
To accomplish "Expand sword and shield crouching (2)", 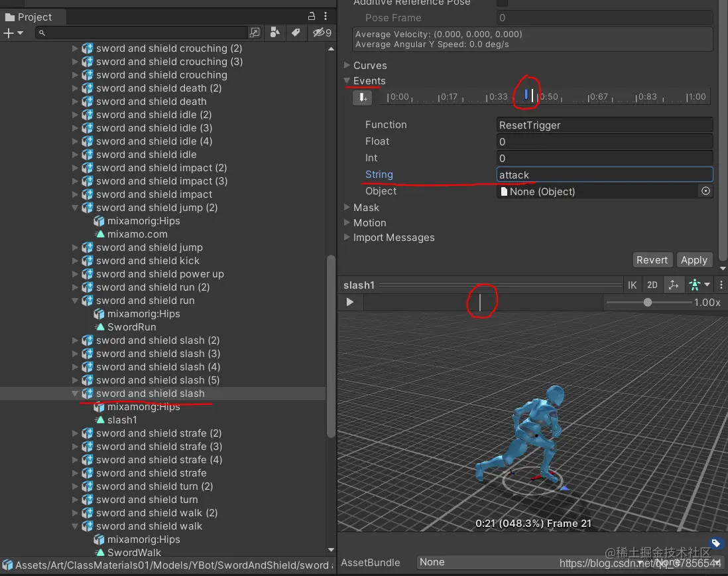I will 75,48.
